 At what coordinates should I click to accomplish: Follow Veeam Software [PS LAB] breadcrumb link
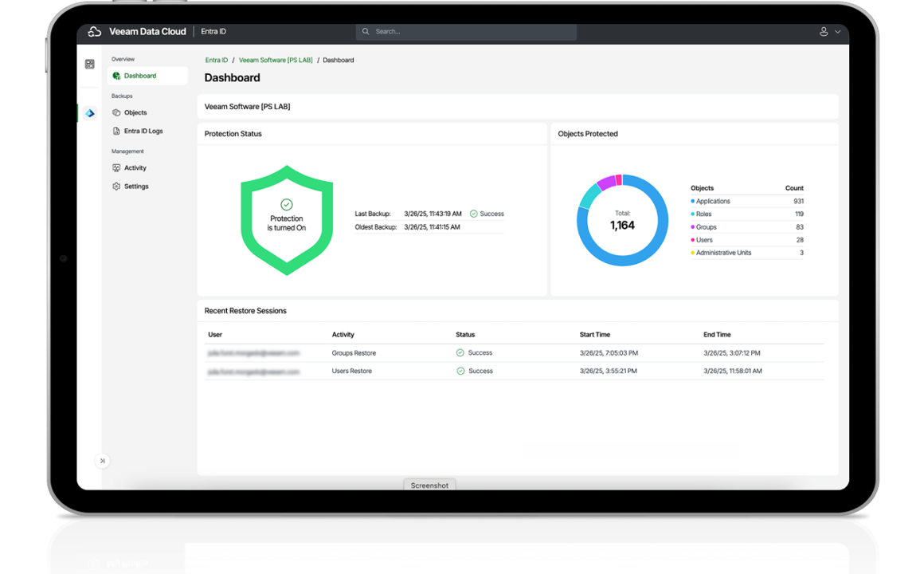point(275,60)
